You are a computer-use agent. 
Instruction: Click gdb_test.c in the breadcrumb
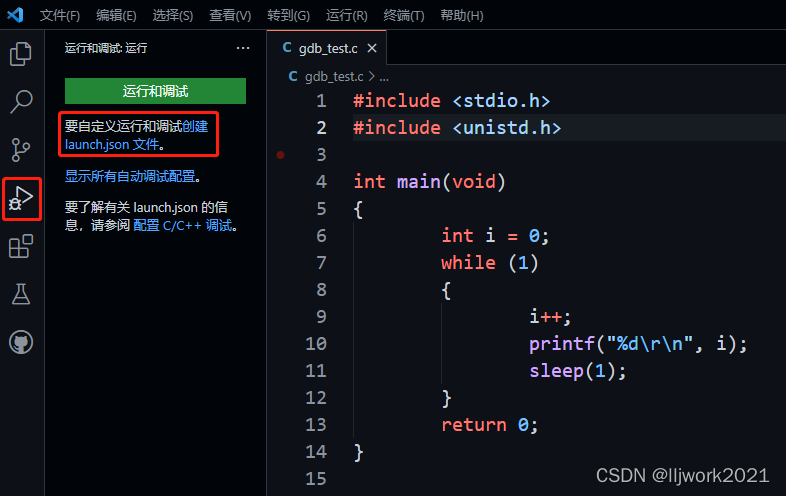[x=334, y=76]
